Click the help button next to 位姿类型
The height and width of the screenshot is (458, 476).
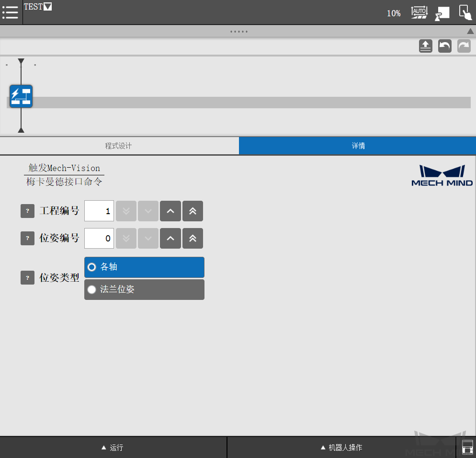point(27,277)
